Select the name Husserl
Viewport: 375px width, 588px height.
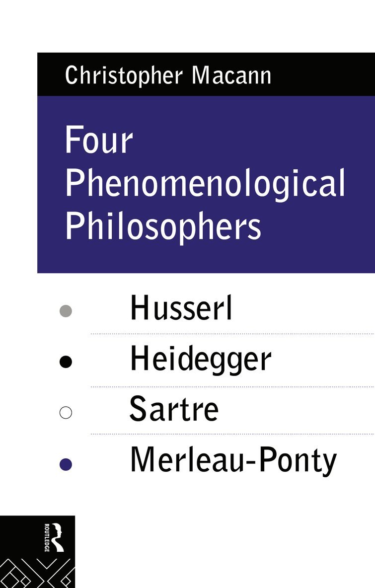tap(181, 308)
